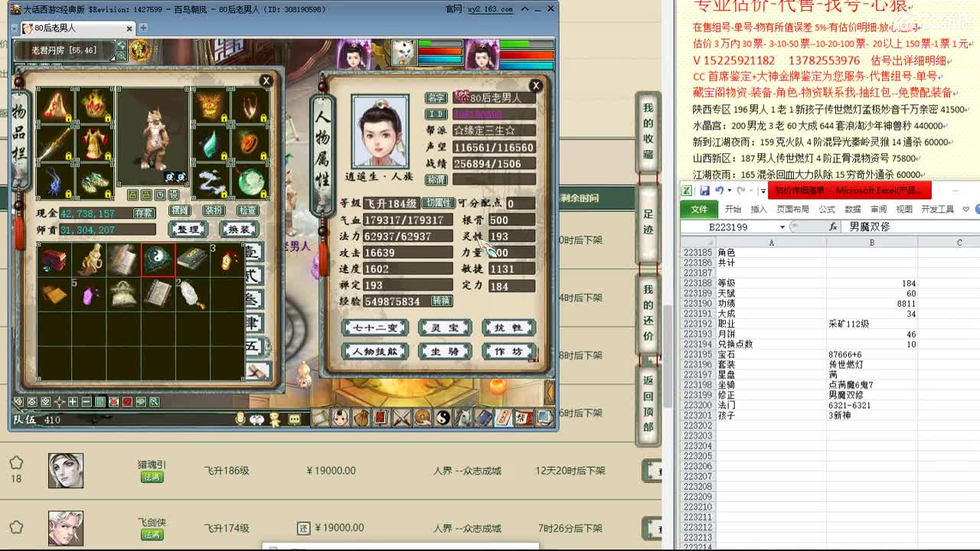980x551 pixels.
Task: Open the Excel 公式 formulas tab
Action: click(827, 209)
